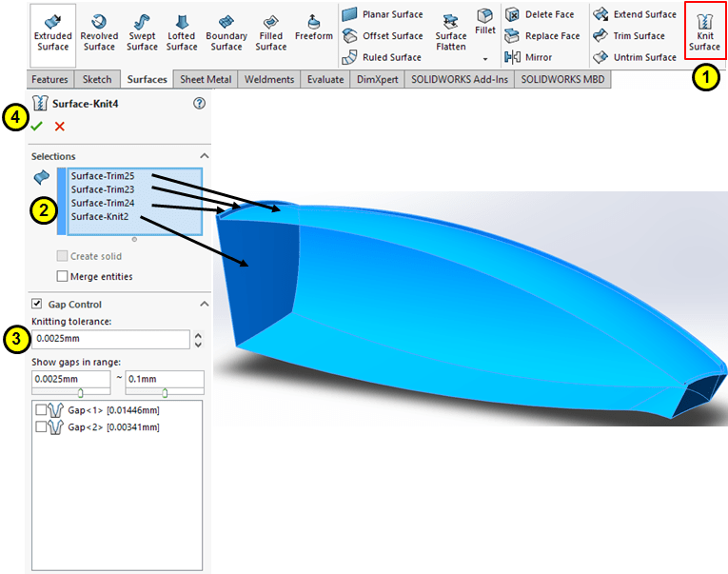
Task: Click the Knit Surface tool
Action: pos(704,31)
